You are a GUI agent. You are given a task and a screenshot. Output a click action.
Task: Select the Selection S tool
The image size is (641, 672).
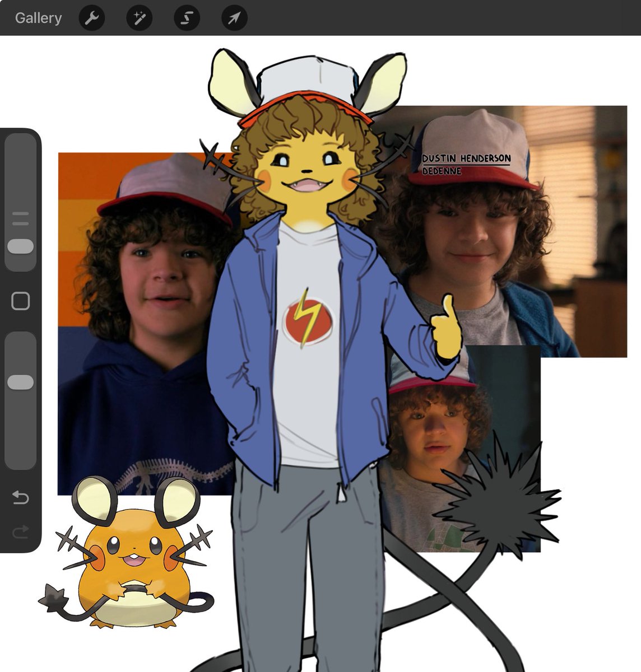coord(187,18)
